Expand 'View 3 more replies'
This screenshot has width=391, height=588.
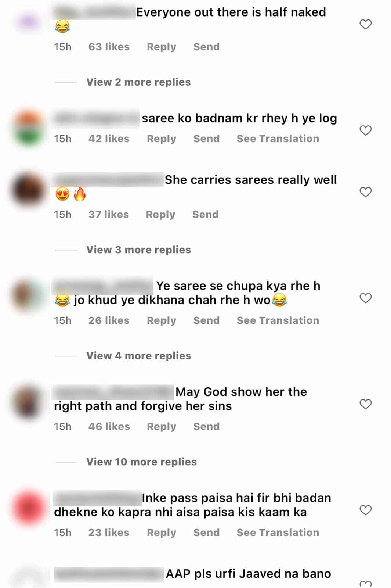point(138,250)
